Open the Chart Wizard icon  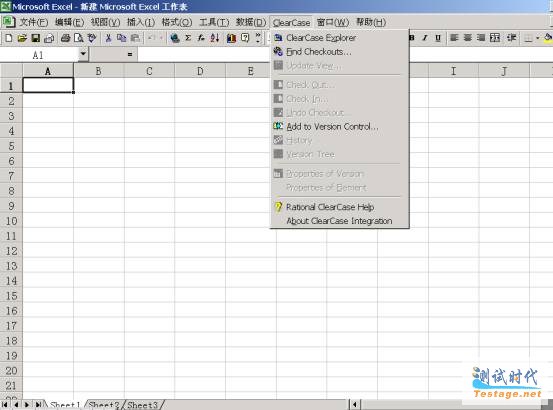[231, 38]
